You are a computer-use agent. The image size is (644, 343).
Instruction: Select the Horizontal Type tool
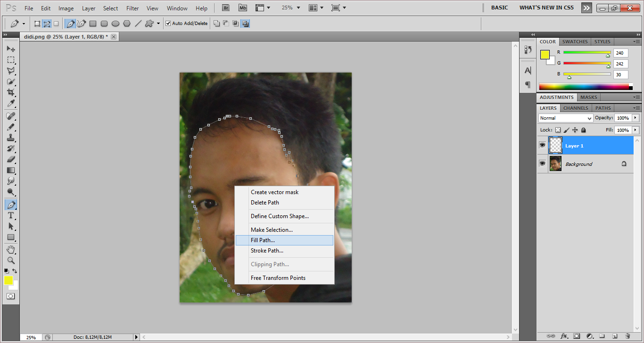10,215
